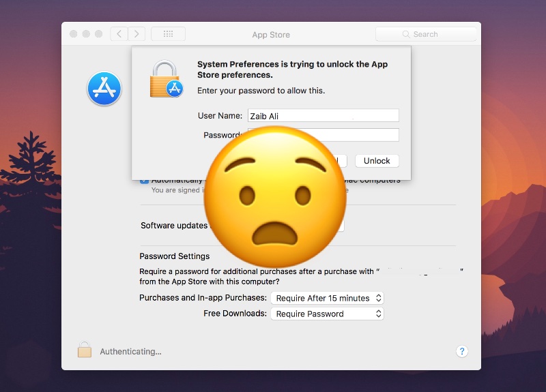Go back with the left arrow button

[119, 33]
